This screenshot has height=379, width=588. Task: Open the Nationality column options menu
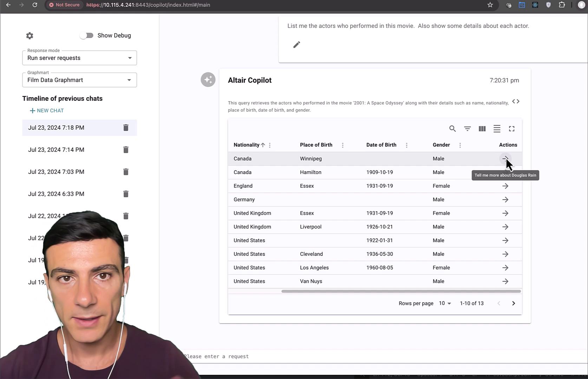pos(270,145)
